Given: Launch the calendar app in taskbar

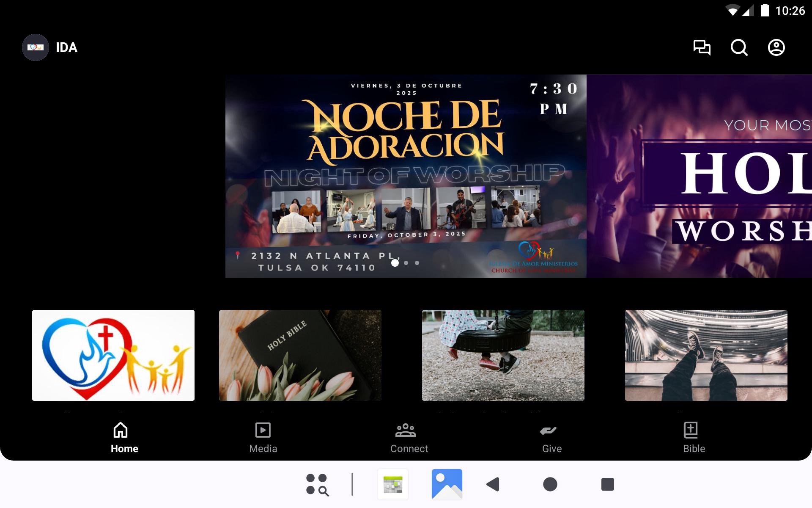Looking at the screenshot, I should (x=393, y=484).
